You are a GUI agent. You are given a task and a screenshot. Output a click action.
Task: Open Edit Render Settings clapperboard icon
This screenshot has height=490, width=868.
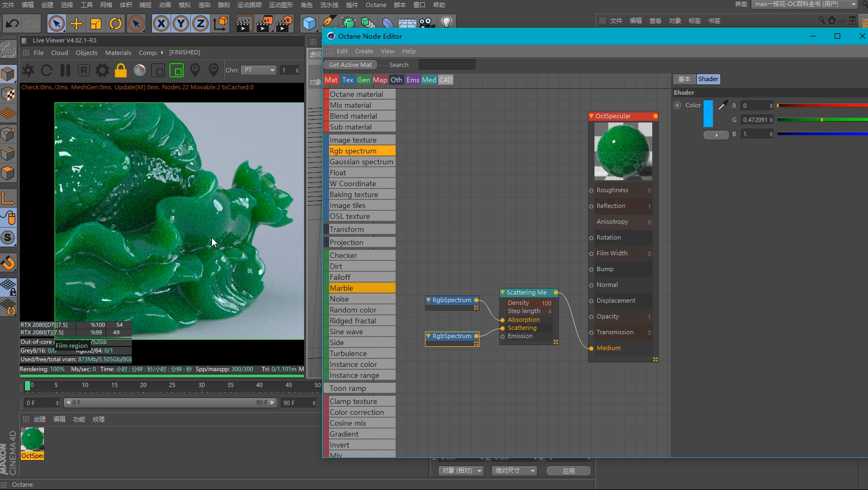click(x=284, y=23)
